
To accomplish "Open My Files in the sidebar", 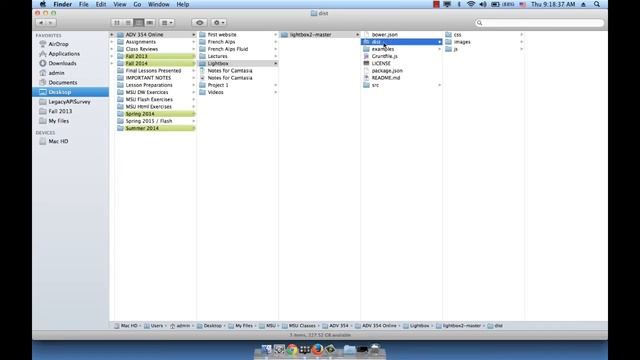I will pyautogui.click(x=58, y=121).
